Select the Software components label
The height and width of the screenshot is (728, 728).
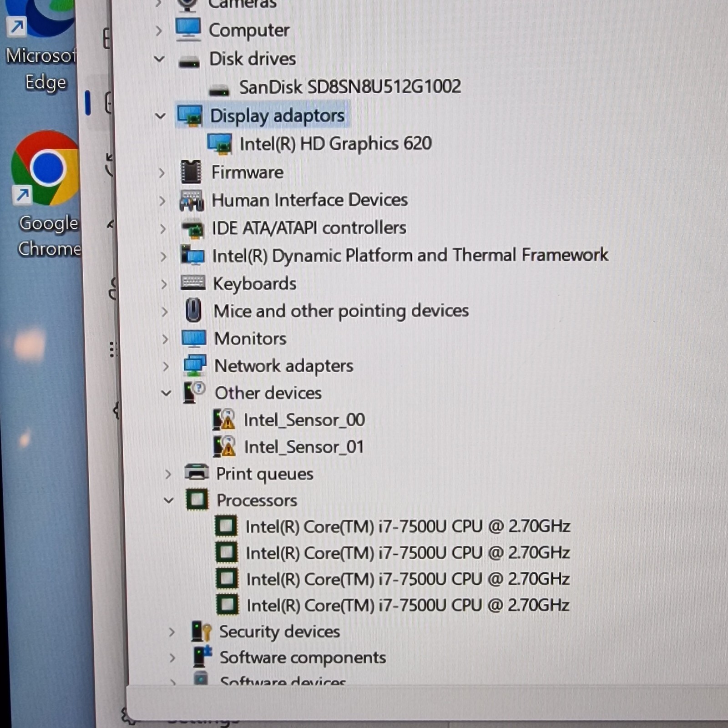[303, 658]
